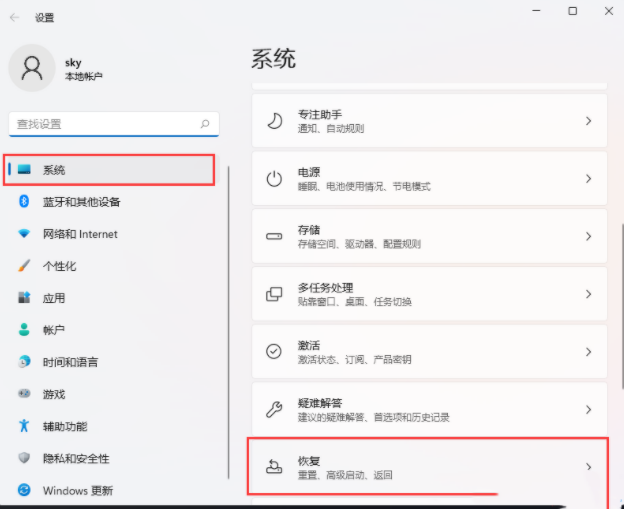Image resolution: width=624 pixels, height=510 pixels.
Task: Click the 疑难解答 wrench icon
Action: [274, 409]
